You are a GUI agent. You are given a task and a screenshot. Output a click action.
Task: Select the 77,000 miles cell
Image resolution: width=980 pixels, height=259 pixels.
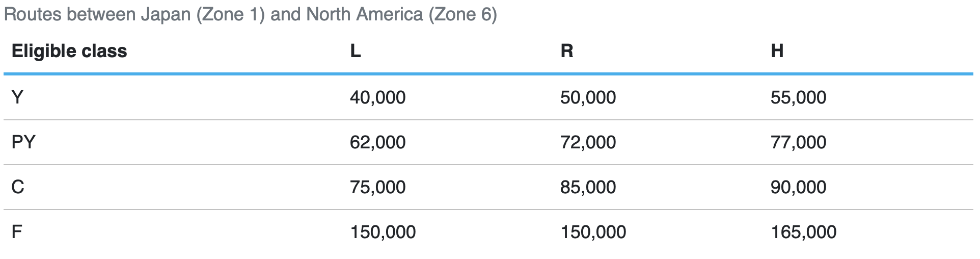(798, 142)
